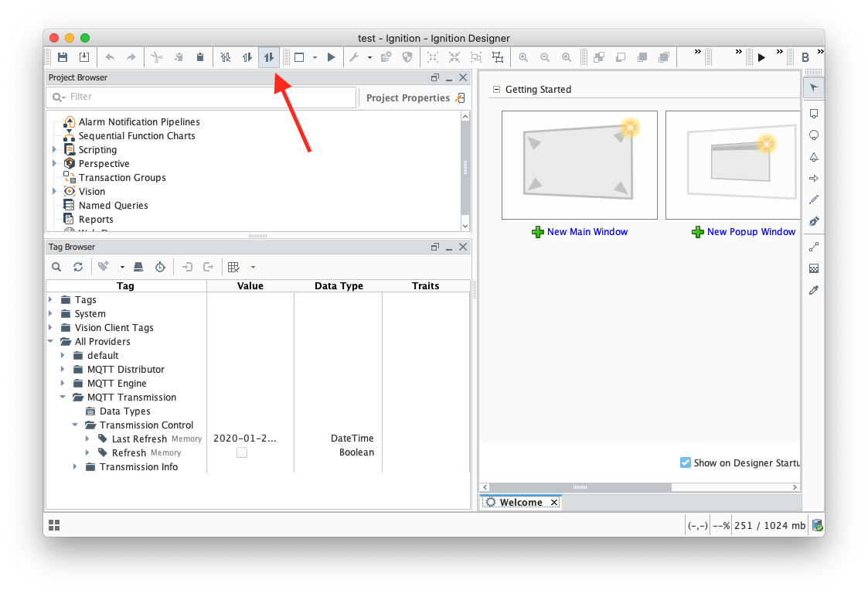This screenshot has width=868, height=594.
Task: Refresh the Tag Browser
Action: click(x=78, y=267)
